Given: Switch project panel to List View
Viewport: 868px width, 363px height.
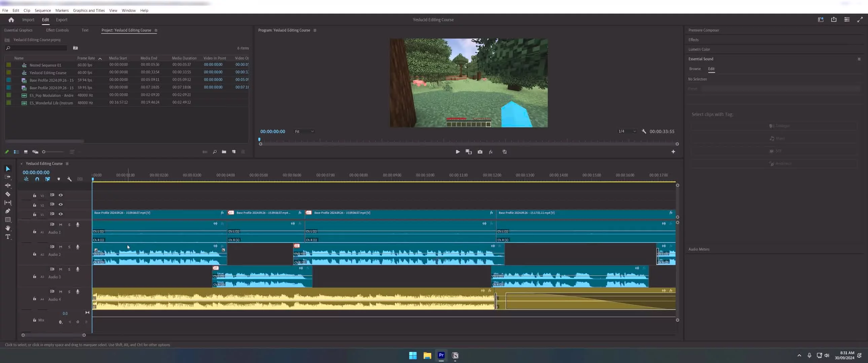Looking at the screenshot, I should click(16, 152).
